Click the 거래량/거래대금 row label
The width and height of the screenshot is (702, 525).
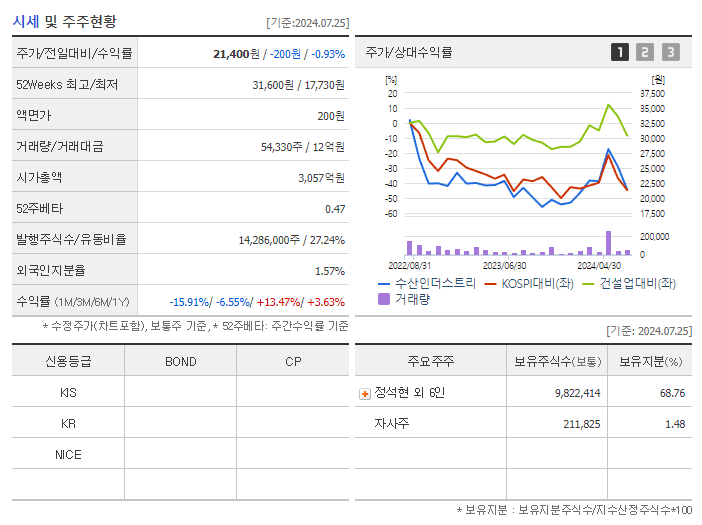[60, 146]
